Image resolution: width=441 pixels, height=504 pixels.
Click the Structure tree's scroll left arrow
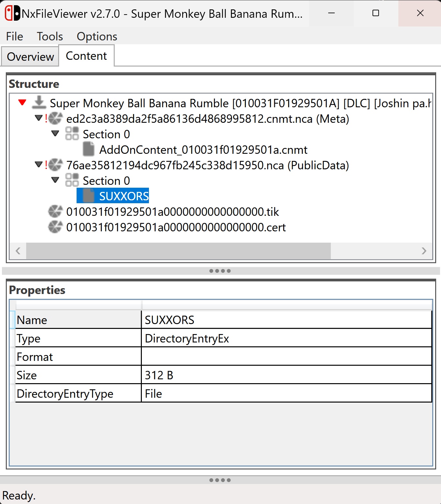point(18,251)
